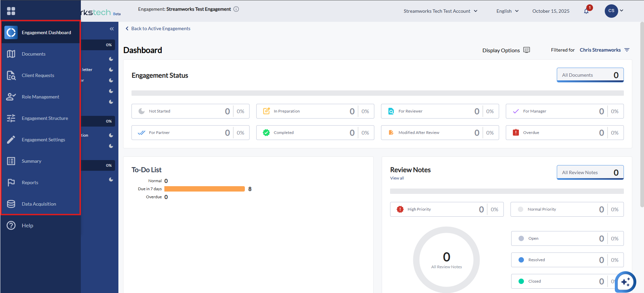This screenshot has height=293, width=644.
Task: Click the orange Due in 7 days bar
Action: click(x=204, y=189)
